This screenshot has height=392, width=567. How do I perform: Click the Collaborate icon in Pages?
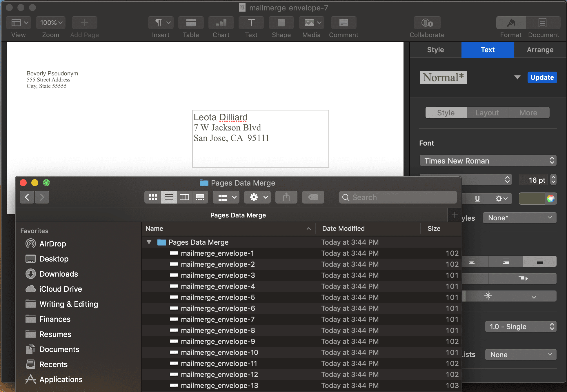point(427,23)
